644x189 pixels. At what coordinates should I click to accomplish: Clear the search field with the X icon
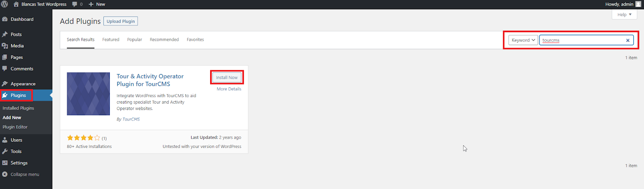627,40
